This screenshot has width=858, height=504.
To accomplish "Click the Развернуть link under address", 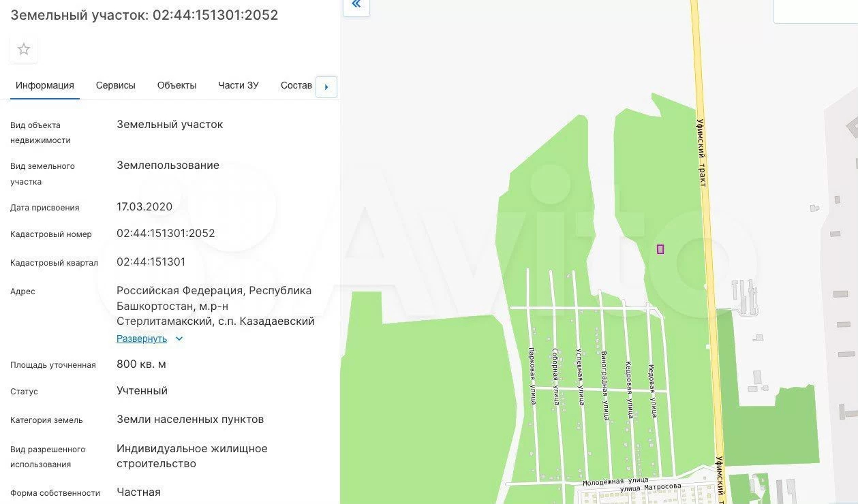I will (x=142, y=338).
